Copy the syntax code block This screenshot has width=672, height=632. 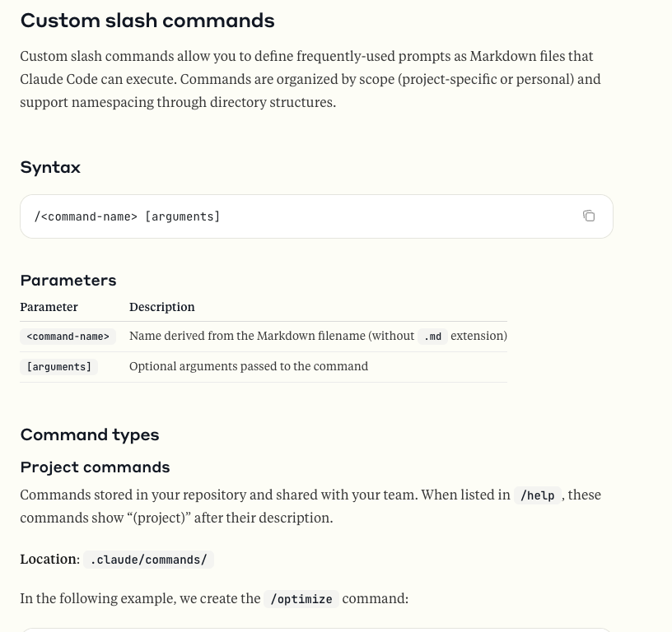click(589, 216)
